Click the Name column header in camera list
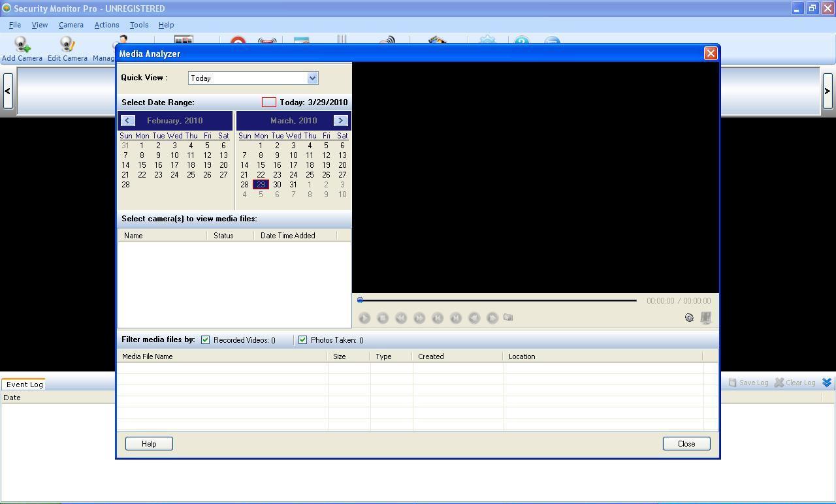This screenshot has width=836, height=504. (x=162, y=236)
